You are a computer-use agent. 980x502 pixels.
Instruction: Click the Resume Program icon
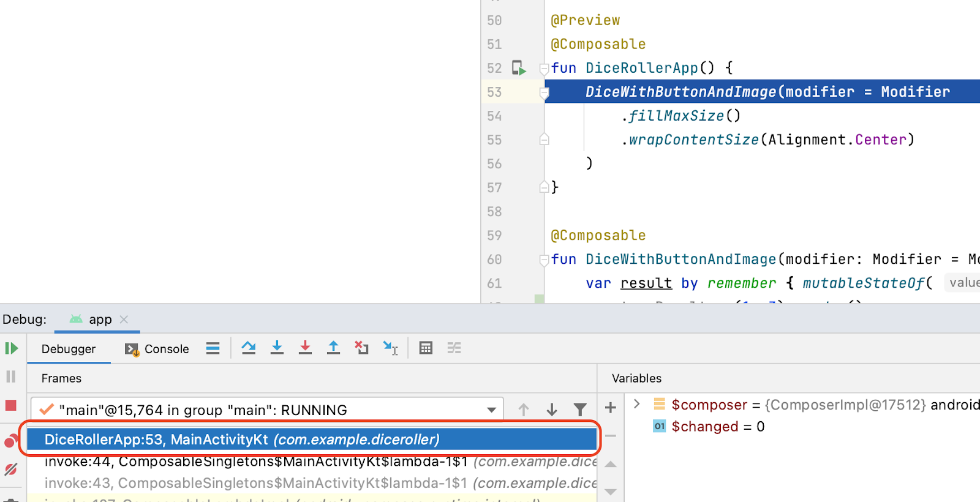pos(12,348)
